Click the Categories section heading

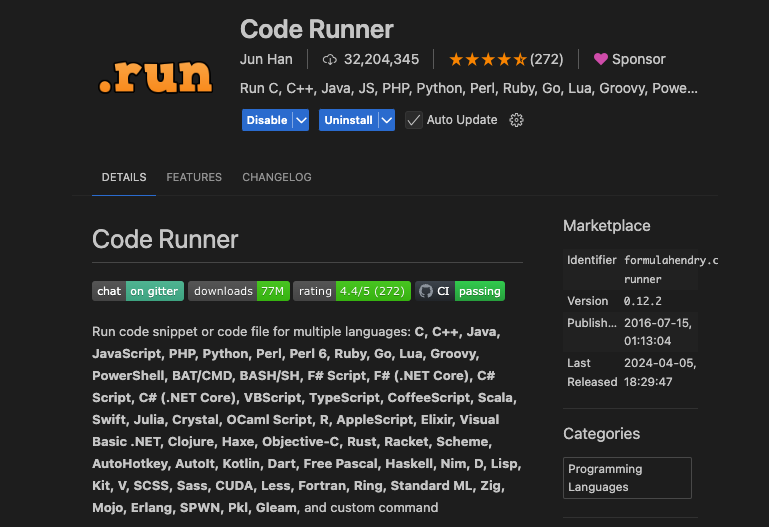[x=601, y=434]
